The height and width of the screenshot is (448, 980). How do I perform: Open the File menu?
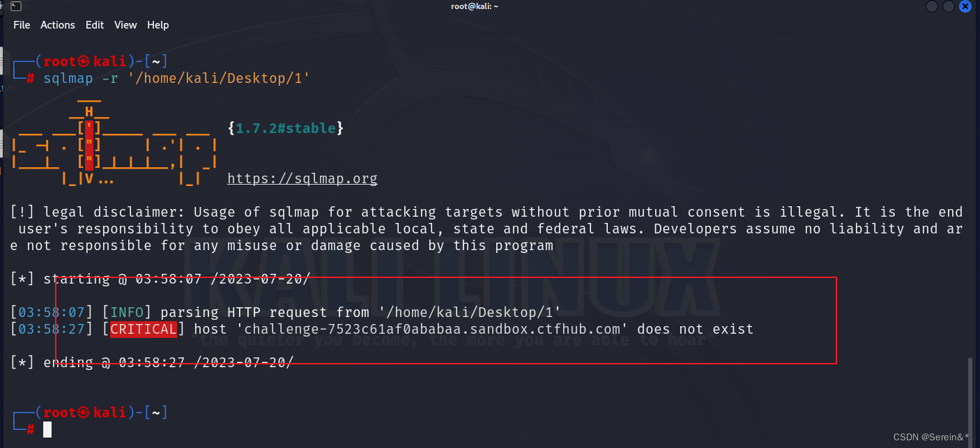point(22,25)
